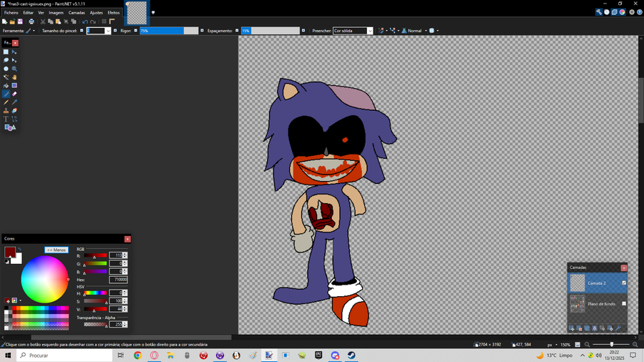Click the Save icon in toolbar

[x=20, y=21]
